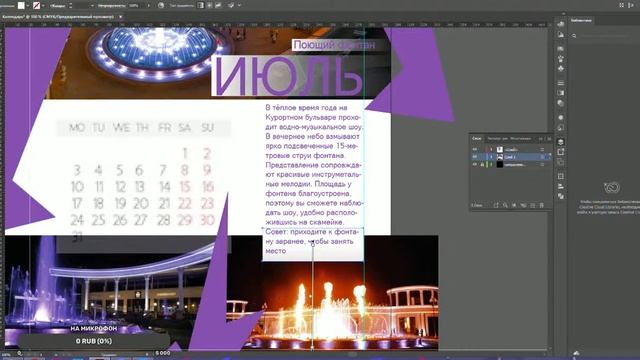Open the Symbols panel icon
The image size is (640, 360).
point(561,69)
